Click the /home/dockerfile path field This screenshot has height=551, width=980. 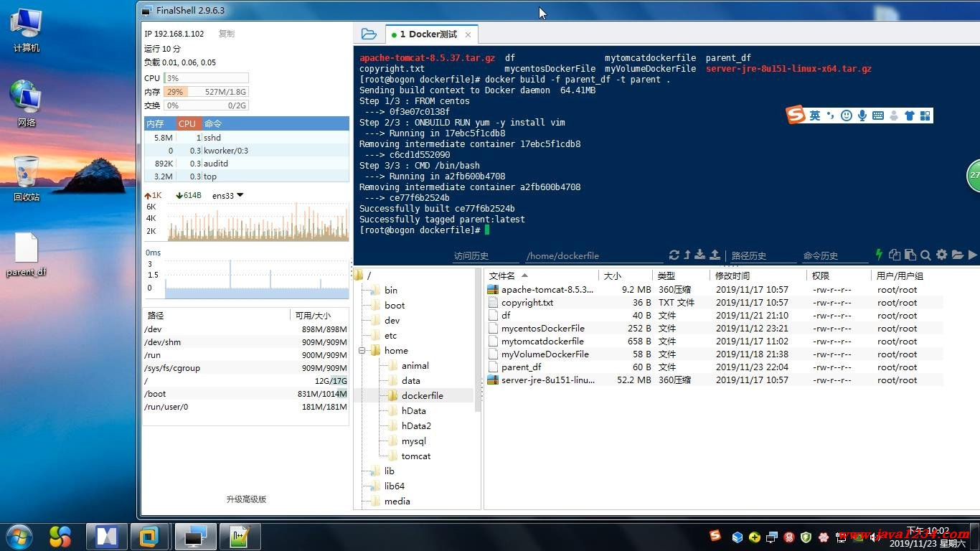(x=594, y=255)
